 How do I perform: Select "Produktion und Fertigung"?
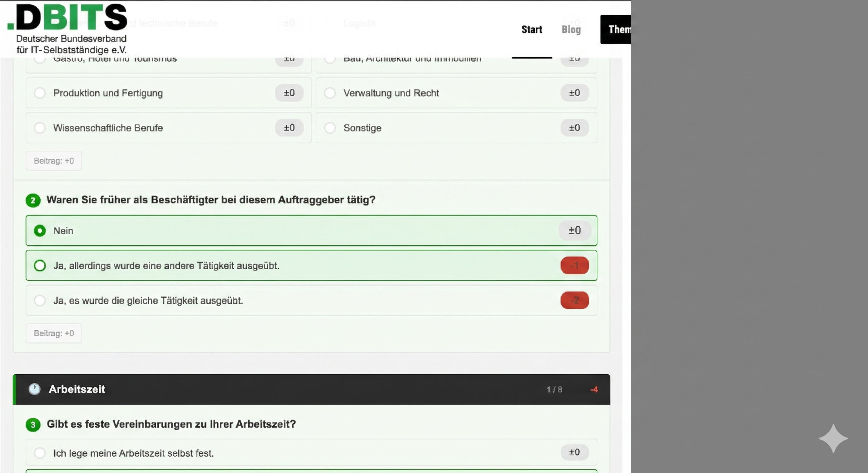(x=40, y=92)
